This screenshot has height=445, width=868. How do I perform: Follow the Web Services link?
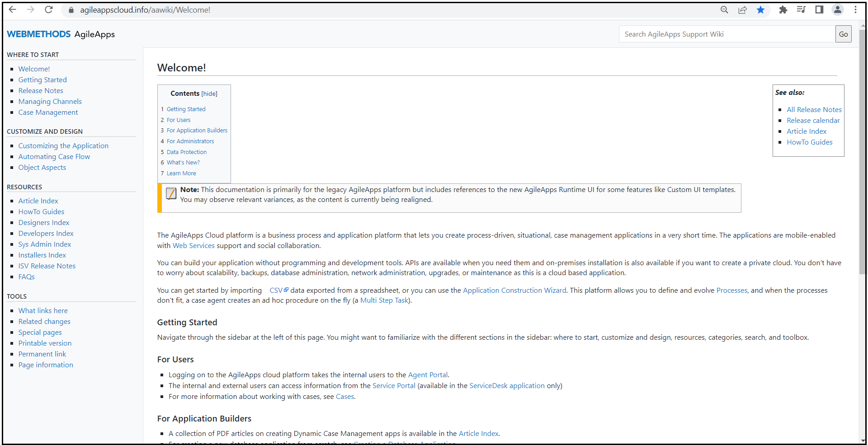click(193, 246)
